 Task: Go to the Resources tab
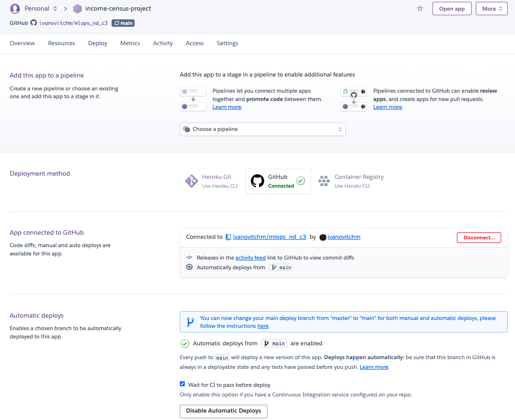click(61, 43)
